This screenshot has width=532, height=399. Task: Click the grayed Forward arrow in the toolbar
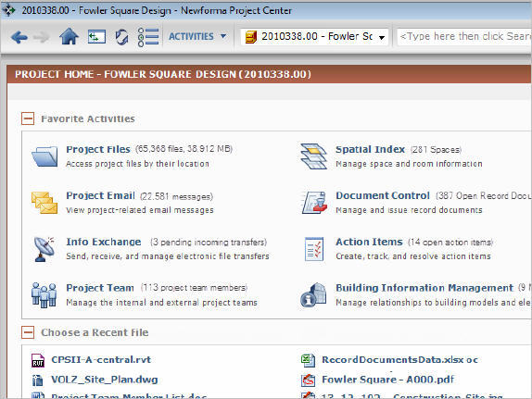point(42,37)
